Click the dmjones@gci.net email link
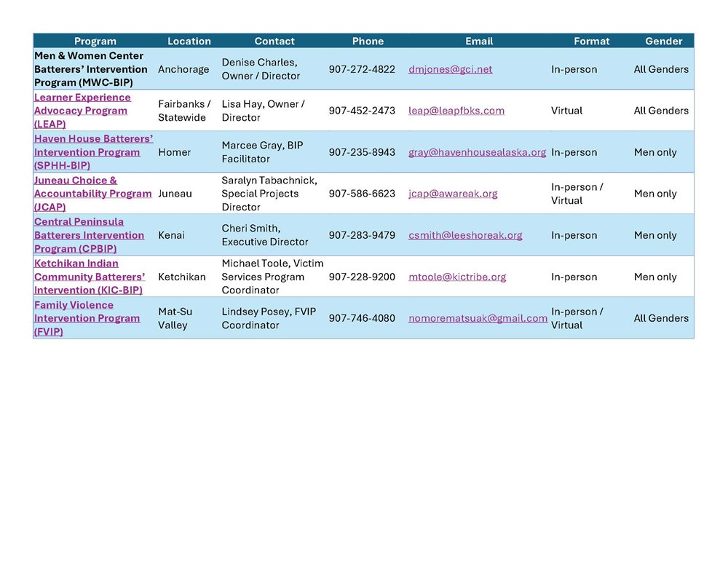Image resolution: width=728 pixels, height=562 pixels. [450, 69]
